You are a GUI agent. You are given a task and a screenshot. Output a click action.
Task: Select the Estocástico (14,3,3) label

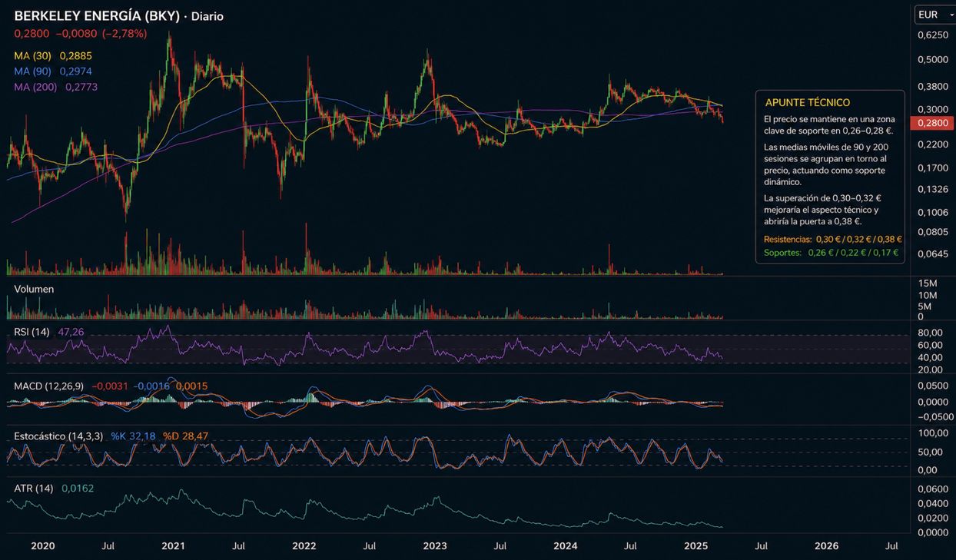coord(58,436)
